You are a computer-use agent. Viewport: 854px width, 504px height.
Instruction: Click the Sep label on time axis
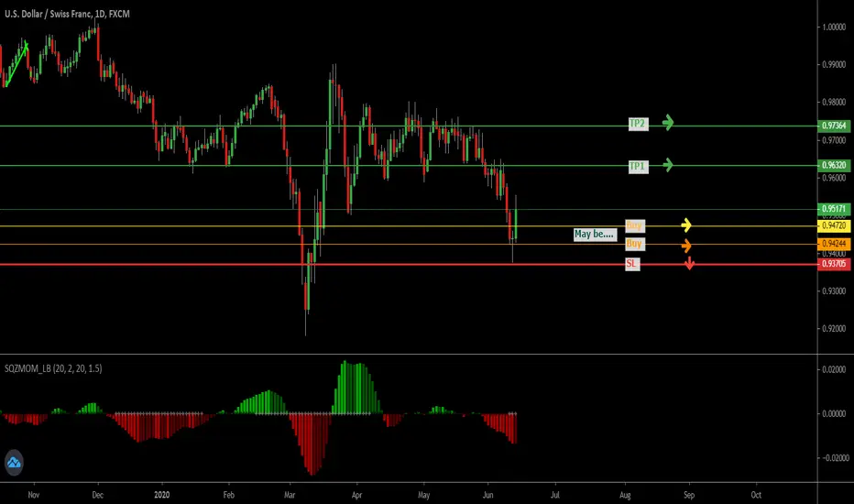[689, 495]
